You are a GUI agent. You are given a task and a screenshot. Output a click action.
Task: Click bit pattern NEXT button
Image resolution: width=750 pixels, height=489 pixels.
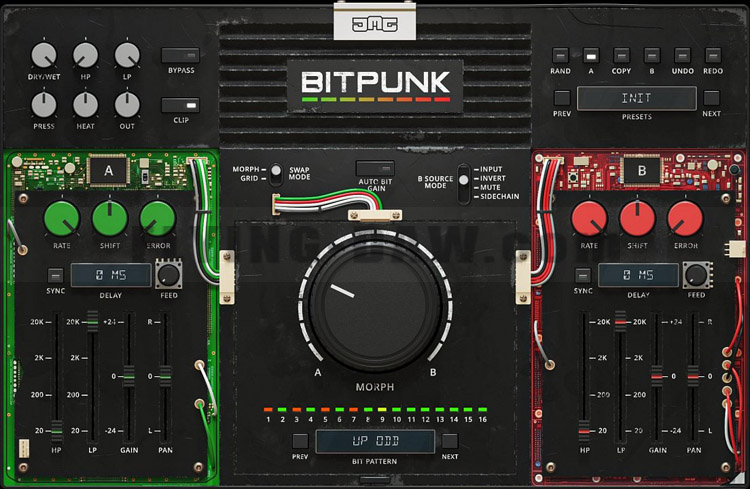[450, 441]
